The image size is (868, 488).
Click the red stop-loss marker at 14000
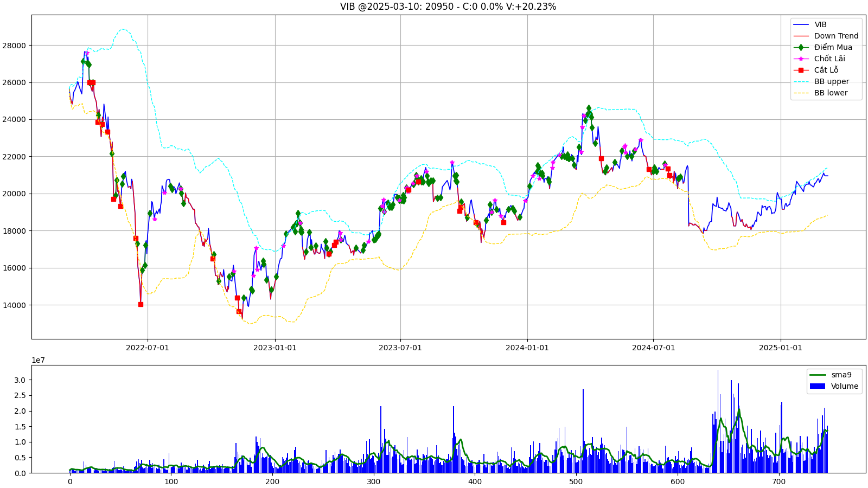pos(141,304)
